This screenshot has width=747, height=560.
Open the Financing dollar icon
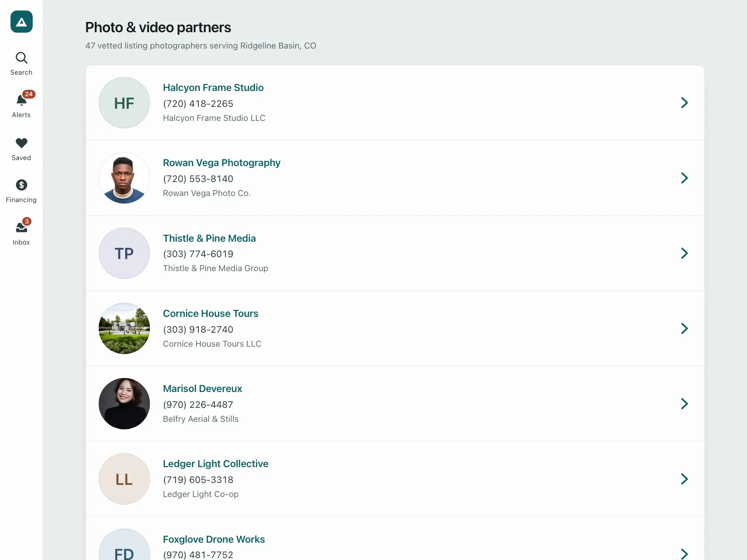[21, 191]
